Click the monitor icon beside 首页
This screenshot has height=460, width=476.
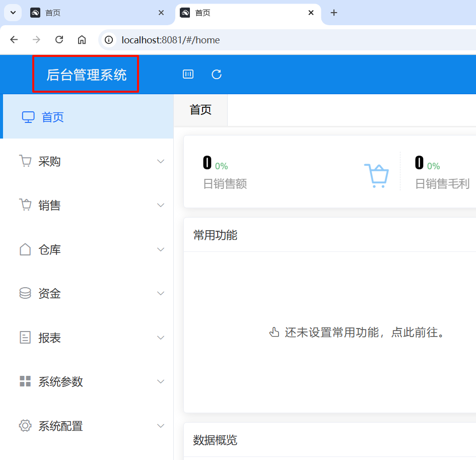point(28,117)
